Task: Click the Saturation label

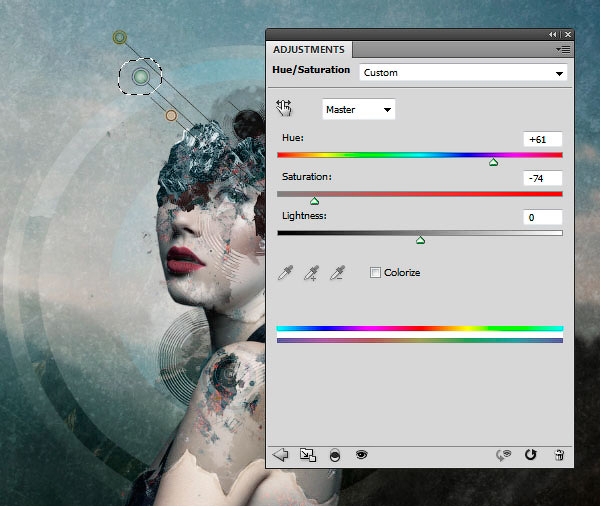Action: click(x=307, y=177)
